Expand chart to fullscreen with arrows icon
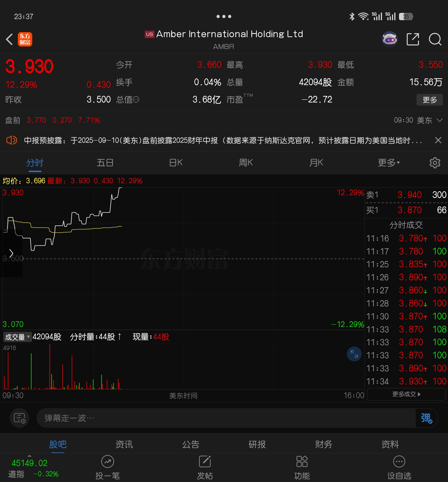The width and height of the screenshot is (448, 482). pyautogui.click(x=354, y=354)
